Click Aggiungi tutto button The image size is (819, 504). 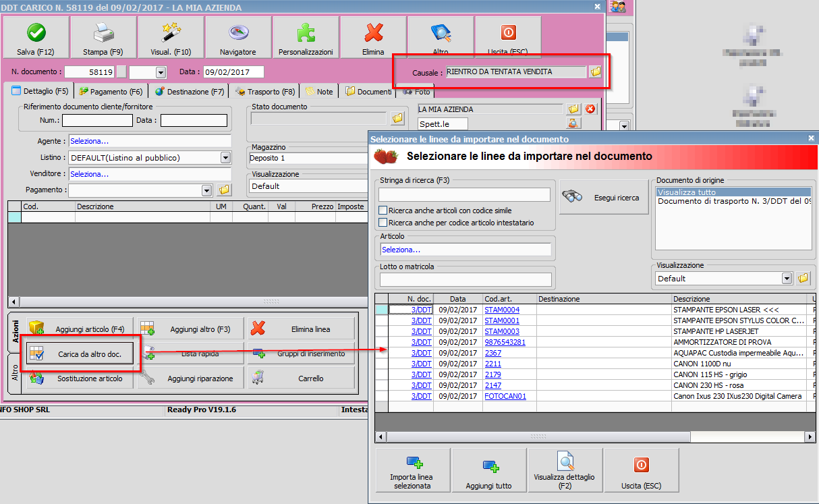tap(489, 471)
